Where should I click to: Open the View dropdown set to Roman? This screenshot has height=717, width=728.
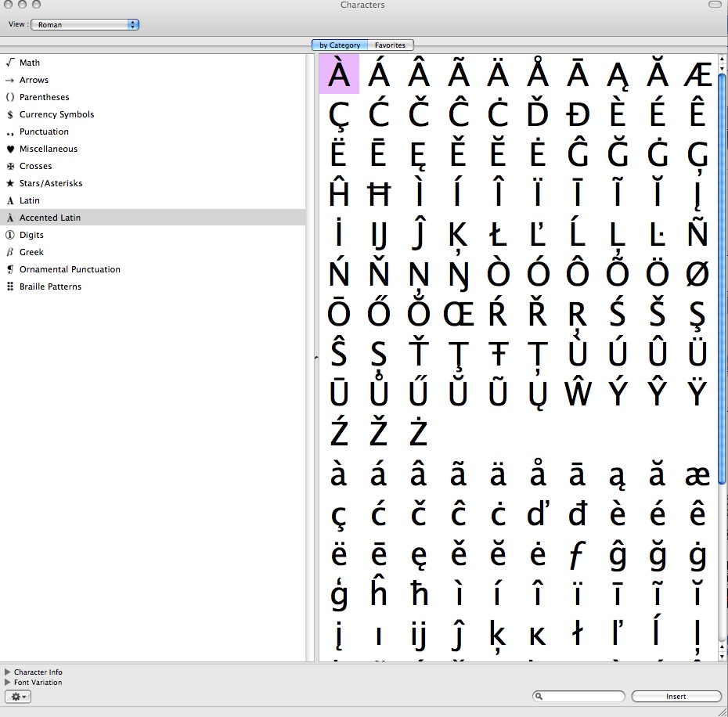click(x=85, y=24)
